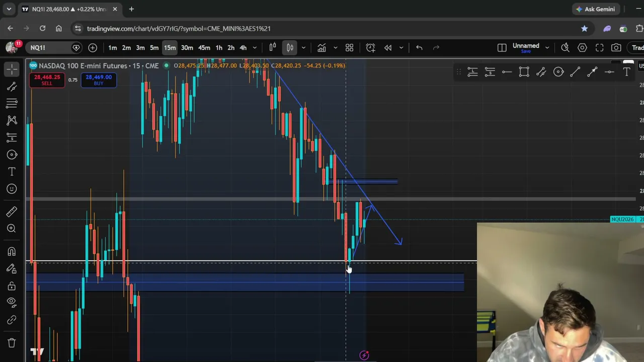
Task: Open the left sidebar geometric shapes tool
Action: pos(12,155)
